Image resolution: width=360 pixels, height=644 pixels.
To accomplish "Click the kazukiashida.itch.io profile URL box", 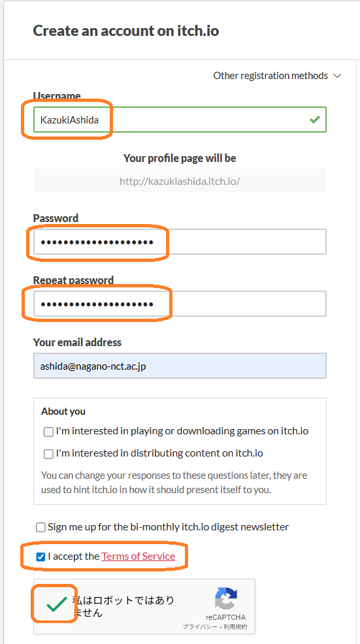I will pos(180,181).
